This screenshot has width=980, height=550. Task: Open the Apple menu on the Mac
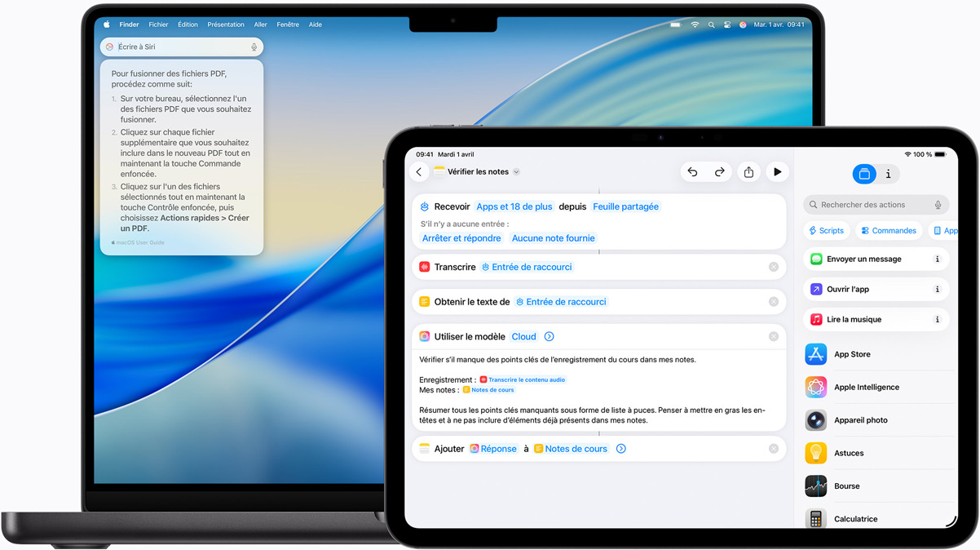106,24
